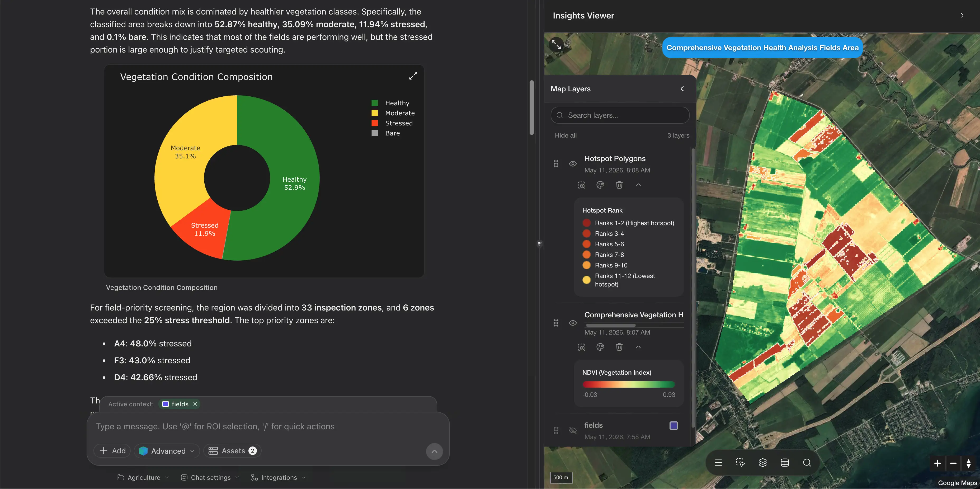Click the panel divider resize handle

[x=539, y=244]
